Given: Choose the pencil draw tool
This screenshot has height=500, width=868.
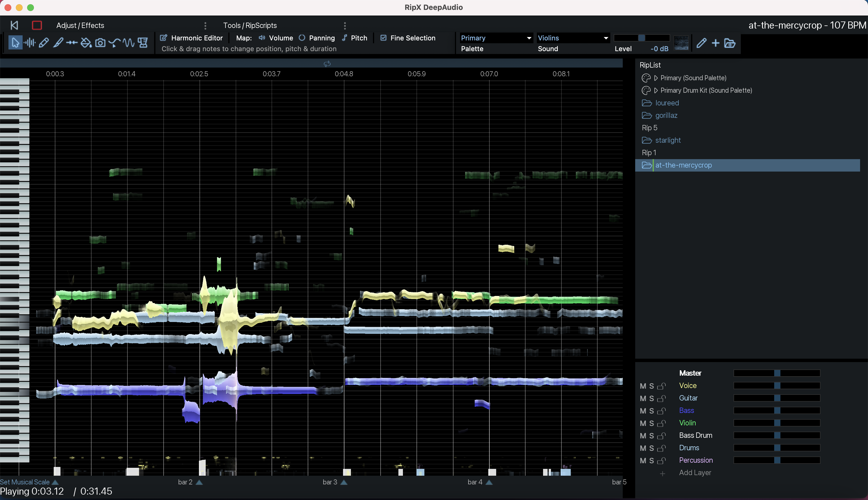Looking at the screenshot, I should (44, 43).
